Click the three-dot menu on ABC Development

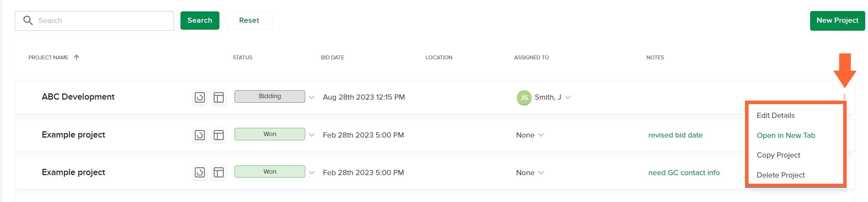(x=844, y=97)
